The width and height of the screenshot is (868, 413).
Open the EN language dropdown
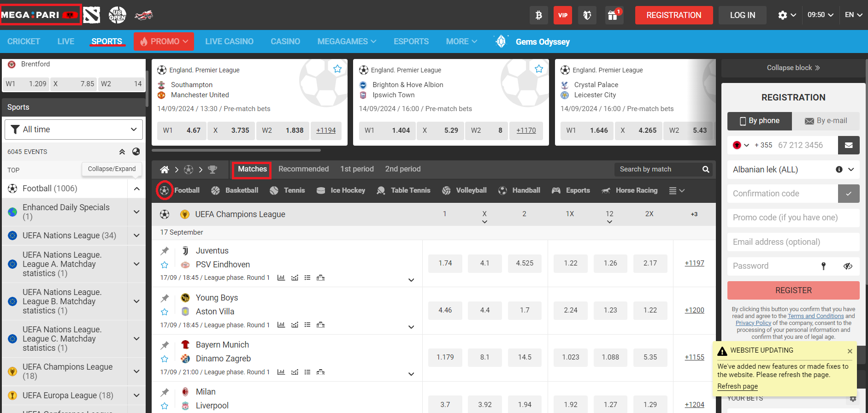[853, 15]
